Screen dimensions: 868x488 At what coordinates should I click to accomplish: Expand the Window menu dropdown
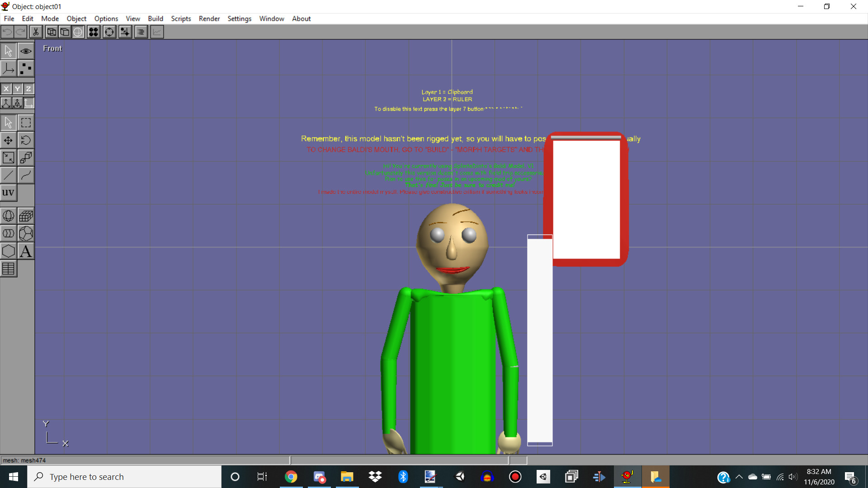tap(271, 19)
